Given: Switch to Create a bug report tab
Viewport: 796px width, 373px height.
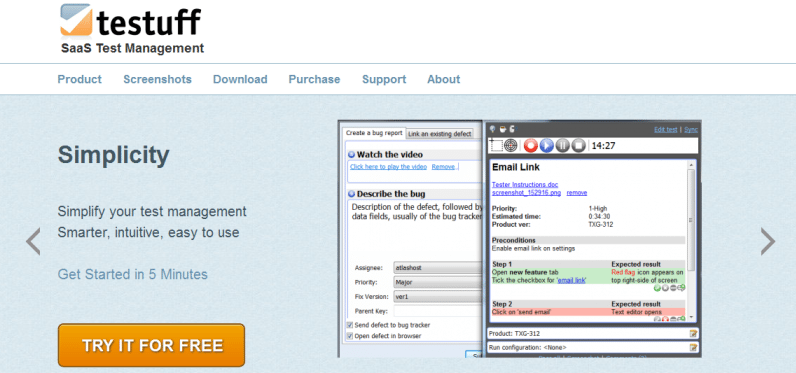Looking at the screenshot, I should (374, 133).
